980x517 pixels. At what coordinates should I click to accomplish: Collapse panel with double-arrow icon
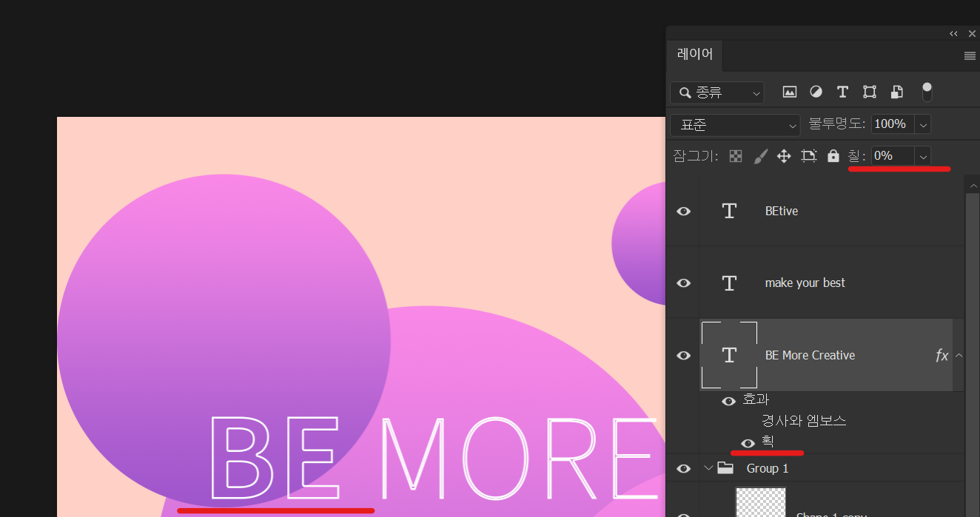click(x=953, y=34)
